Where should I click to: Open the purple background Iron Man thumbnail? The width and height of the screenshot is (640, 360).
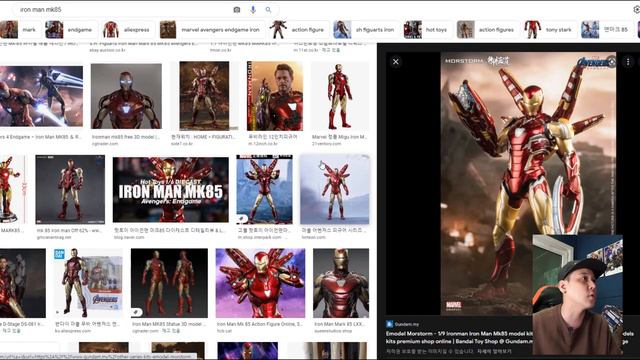point(260,283)
